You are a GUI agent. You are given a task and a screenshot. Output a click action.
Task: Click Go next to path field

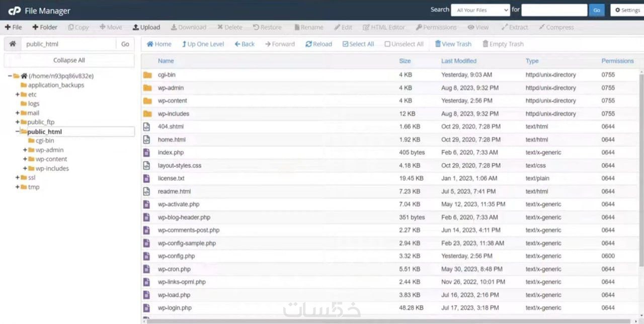(x=125, y=44)
